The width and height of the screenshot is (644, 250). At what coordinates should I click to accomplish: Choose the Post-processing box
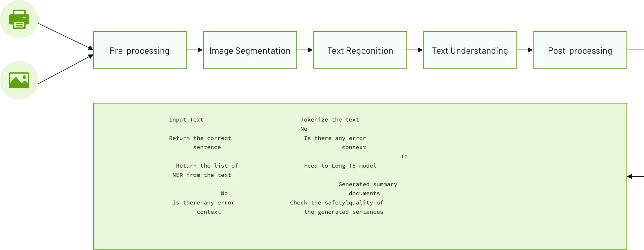point(580,50)
